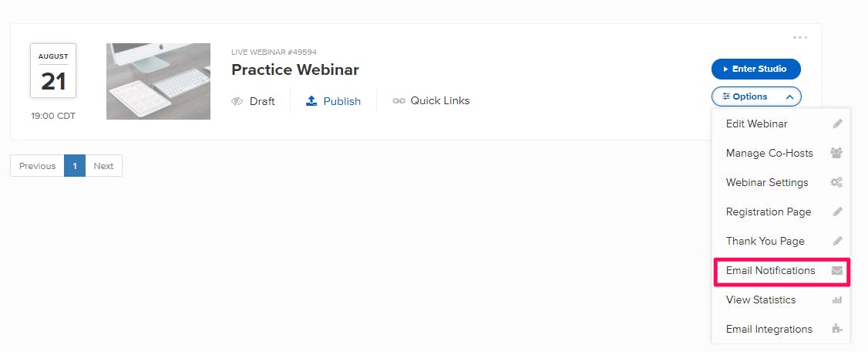This screenshot has width=868, height=352.
Task: Toggle the Draft visibility status
Action: [253, 101]
